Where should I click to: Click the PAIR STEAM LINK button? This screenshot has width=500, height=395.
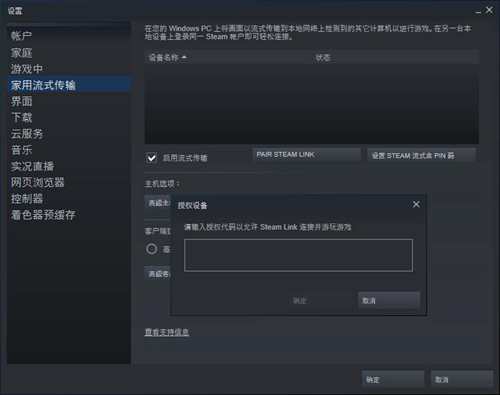307,155
